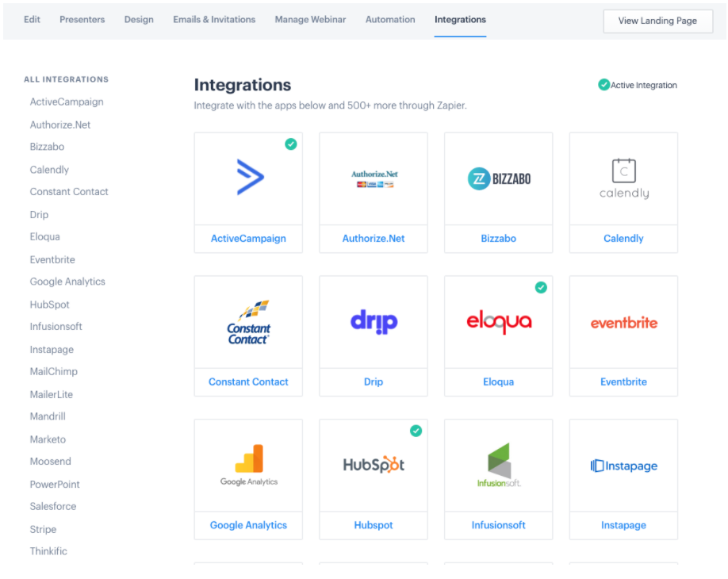Select Calendly in the sidebar list

pos(49,170)
